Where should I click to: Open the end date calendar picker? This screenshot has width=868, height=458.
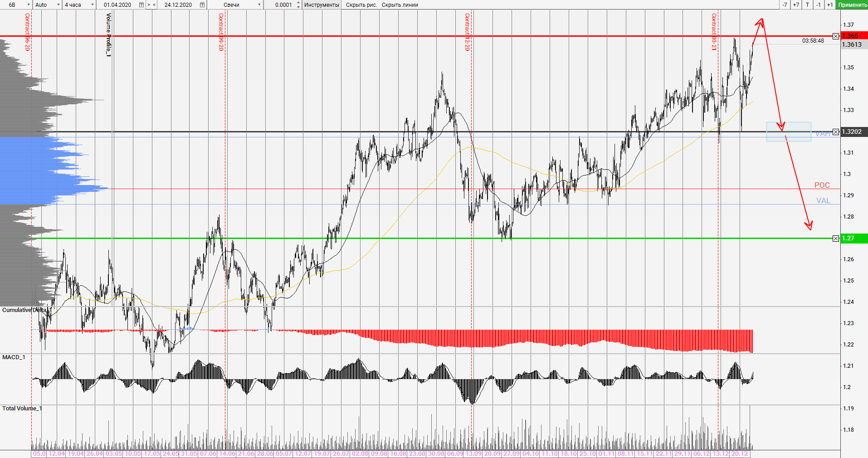coord(202,5)
